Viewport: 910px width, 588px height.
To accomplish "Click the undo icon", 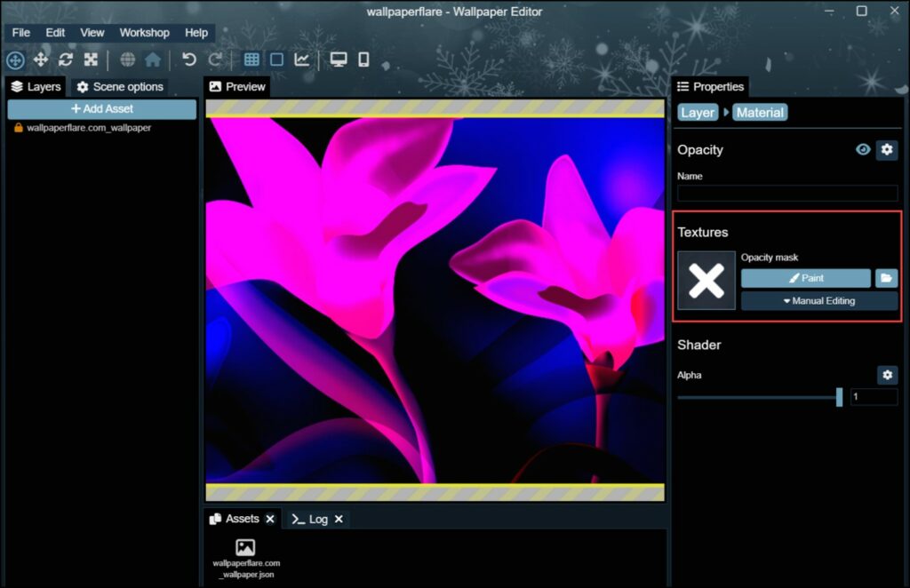I will (x=188, y=60).
